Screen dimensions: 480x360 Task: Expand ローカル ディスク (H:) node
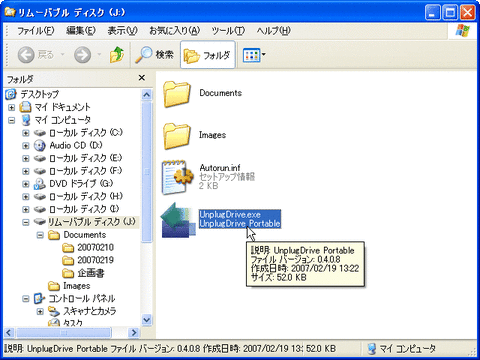pos(26,197)
